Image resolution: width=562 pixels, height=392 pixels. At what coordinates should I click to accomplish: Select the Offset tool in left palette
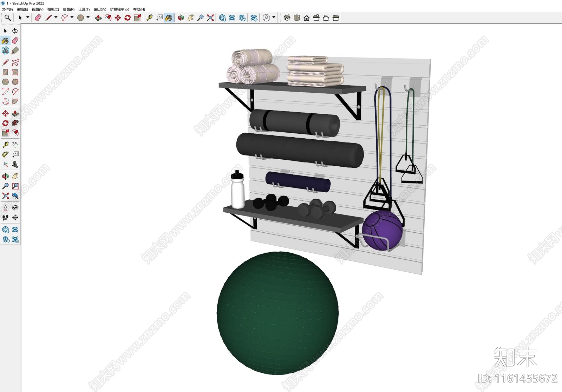click(15, 133)
